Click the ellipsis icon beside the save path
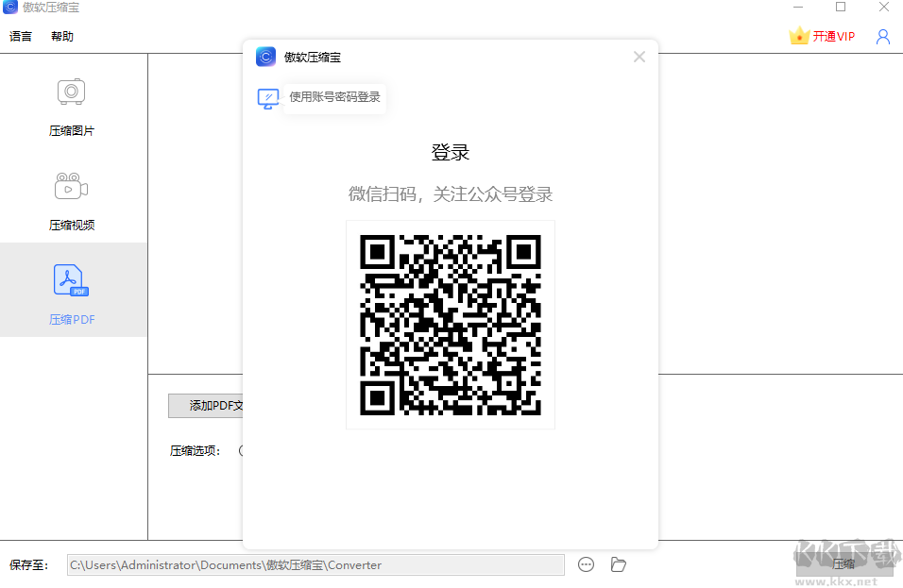This screenshot has height=588, width=903. click(x=586, y=564)
